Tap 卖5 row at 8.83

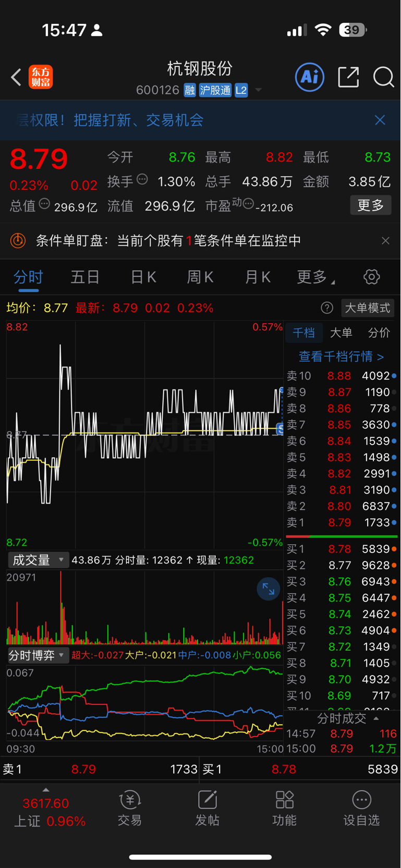[341, 457]
